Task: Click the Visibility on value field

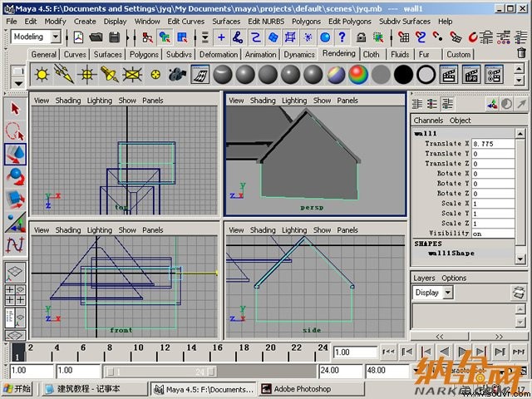Action: tap(493, 234)
